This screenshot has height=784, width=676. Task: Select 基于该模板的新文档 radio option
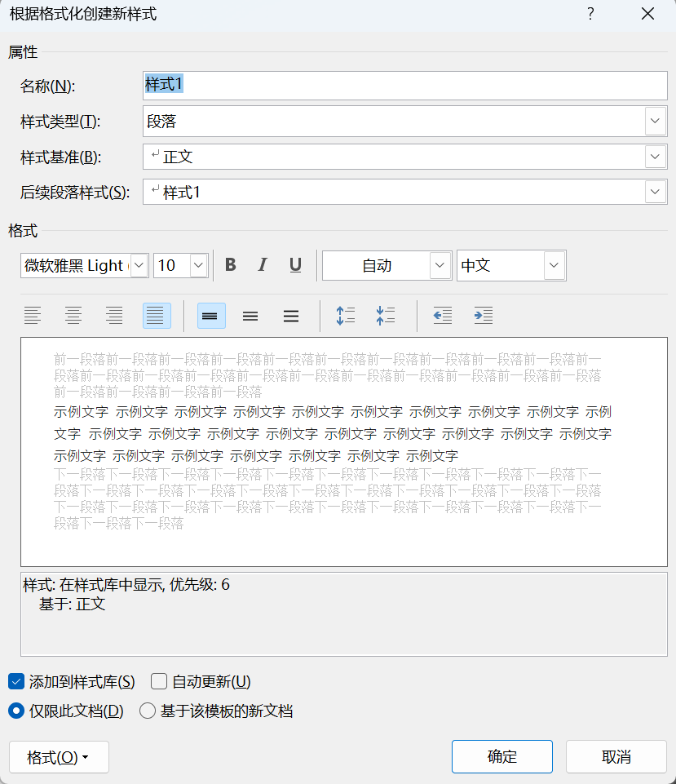point(148,711)
